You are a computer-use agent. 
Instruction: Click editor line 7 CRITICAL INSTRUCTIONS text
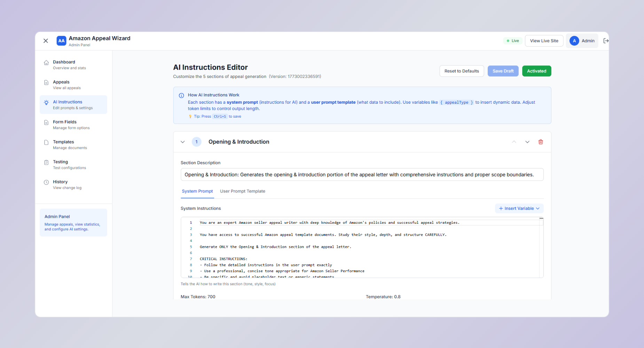pos(223,259)
